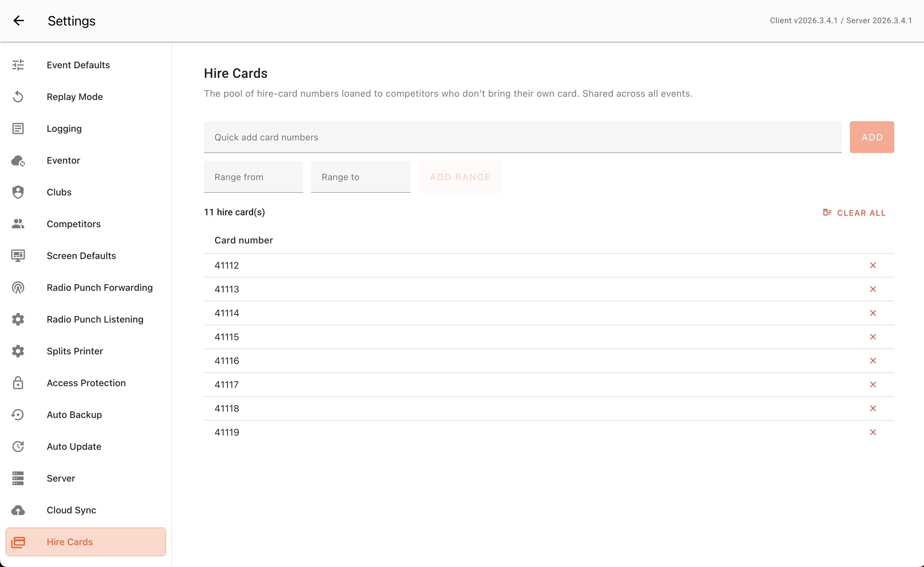Screen dimensions: 924x567
Task: Delete hire card 41114
Action: 873,313
